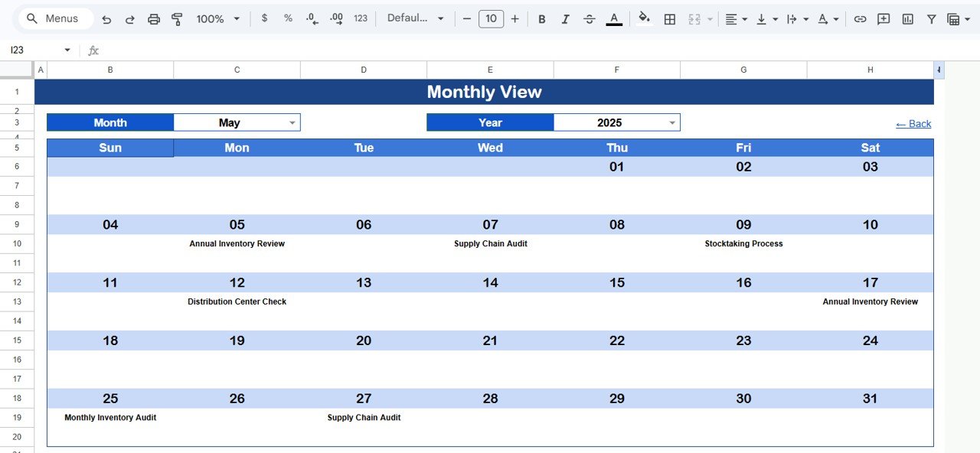980x453 pixels.
Task: Open the May month dropdown
Action: pyautogui.click(x=292, y=122)
